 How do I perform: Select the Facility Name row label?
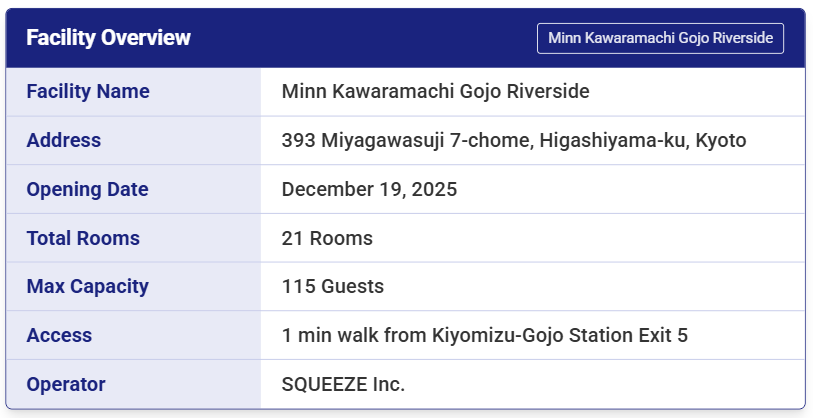[x=88, y=92]
